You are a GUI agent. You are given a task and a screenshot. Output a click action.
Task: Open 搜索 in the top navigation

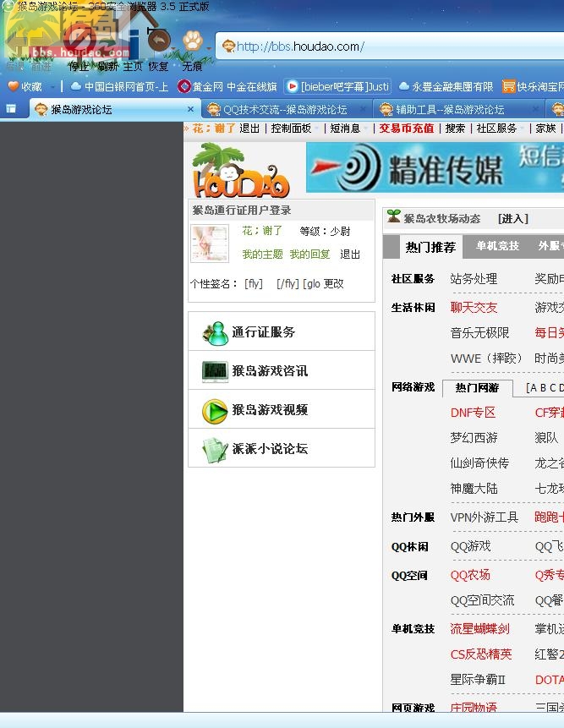click(x=455, y=129)
